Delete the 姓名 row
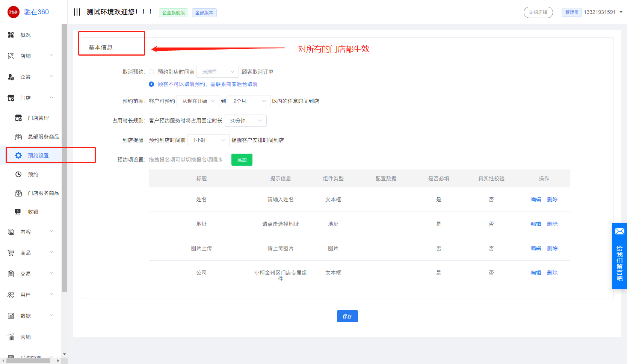Screen dimensions: 627x364 (552, 199)
